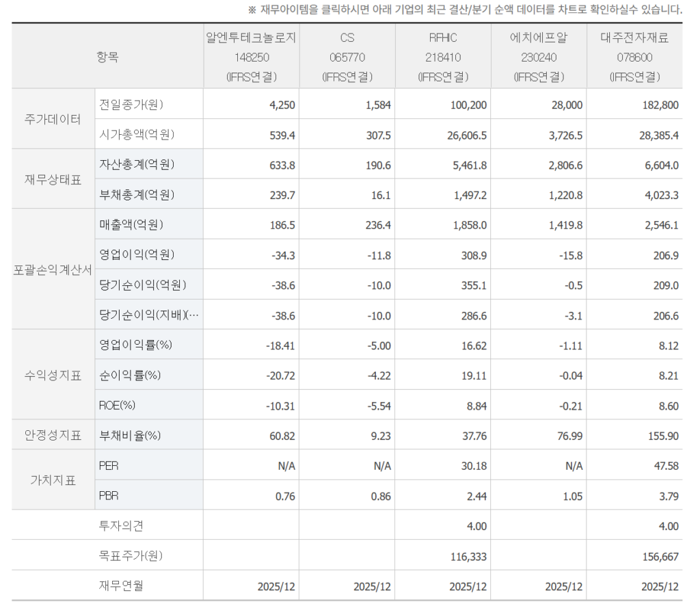Select 에치에프알 total assets 2,806.6
Viewport: 700px width, 604px height.
[565, 166]
